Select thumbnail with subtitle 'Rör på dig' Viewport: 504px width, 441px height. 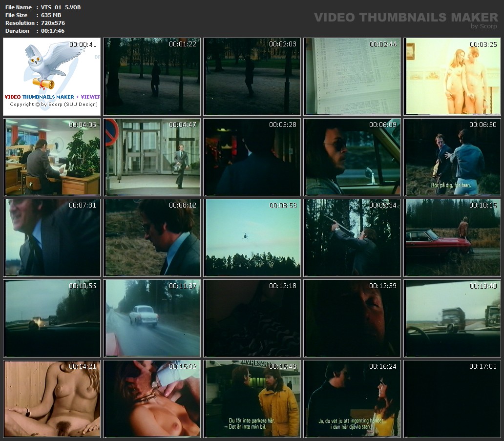click(x=452, y=157)
